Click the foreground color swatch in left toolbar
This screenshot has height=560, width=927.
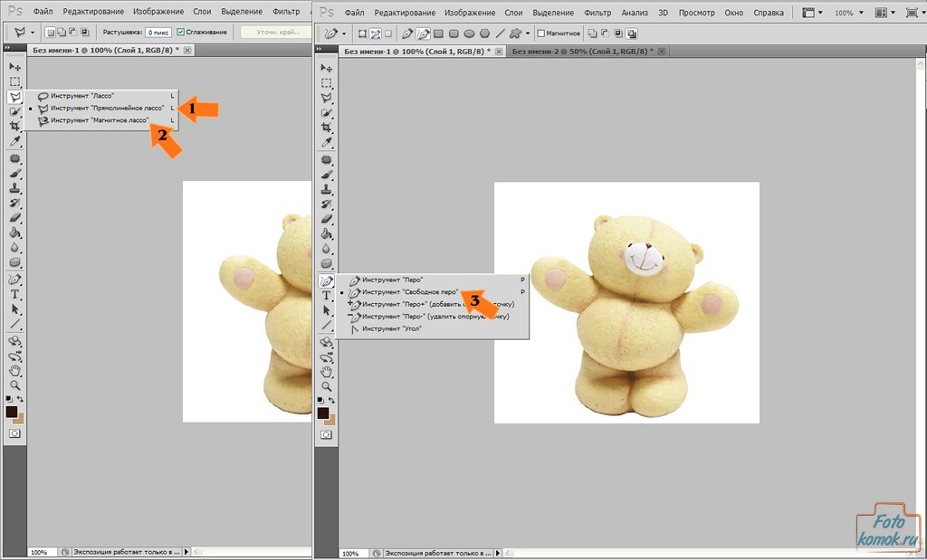(x=12, y=412)
